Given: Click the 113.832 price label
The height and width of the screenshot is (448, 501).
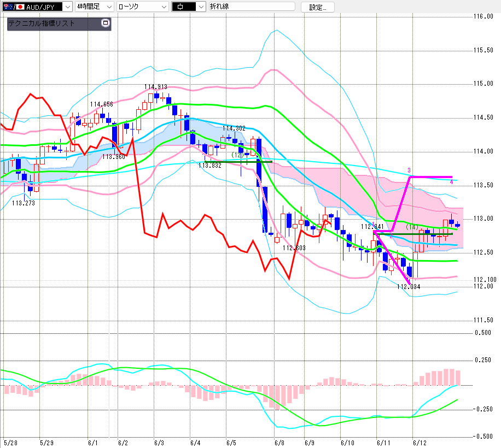Looking at the screenshot, I should [210, 166].
